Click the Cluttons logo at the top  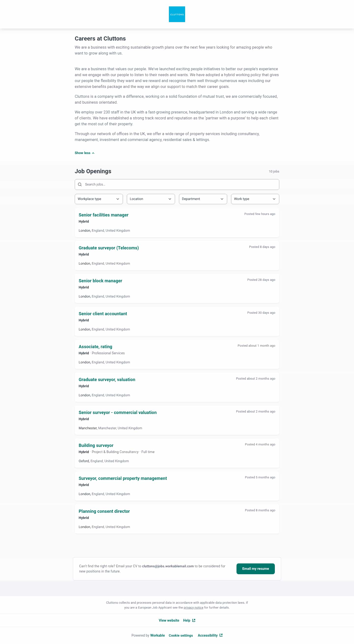(x=177, y=14)
